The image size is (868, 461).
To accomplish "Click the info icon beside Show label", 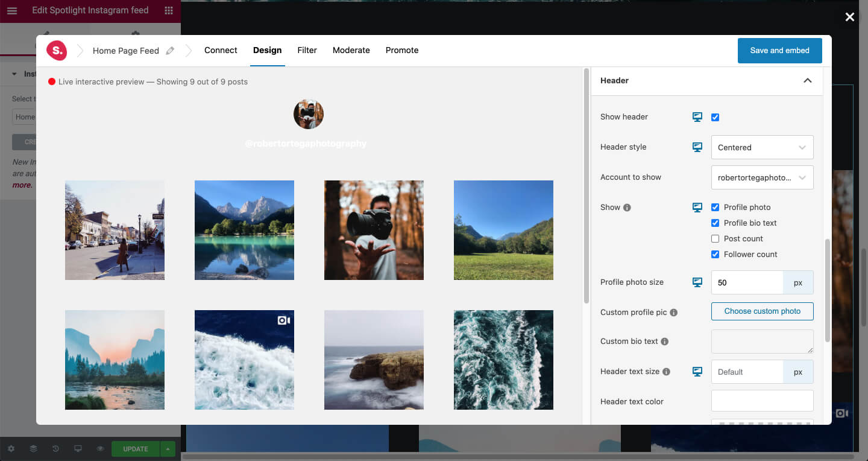I will tap(627, 208).
